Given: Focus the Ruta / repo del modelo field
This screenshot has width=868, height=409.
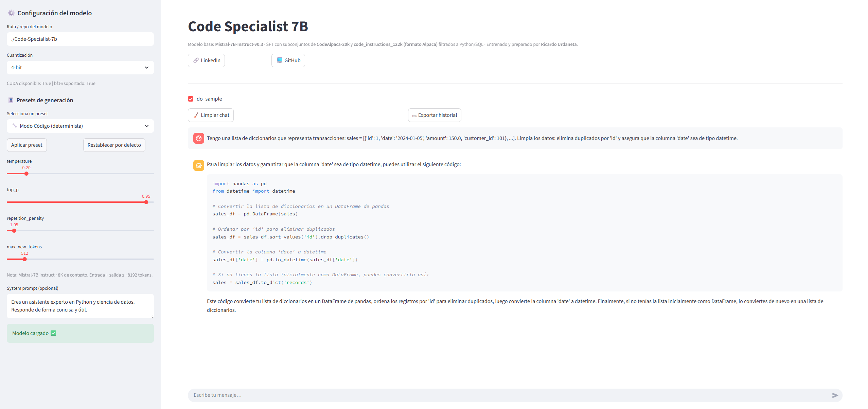Looking at the screenshot, I should tap(80, 39).
